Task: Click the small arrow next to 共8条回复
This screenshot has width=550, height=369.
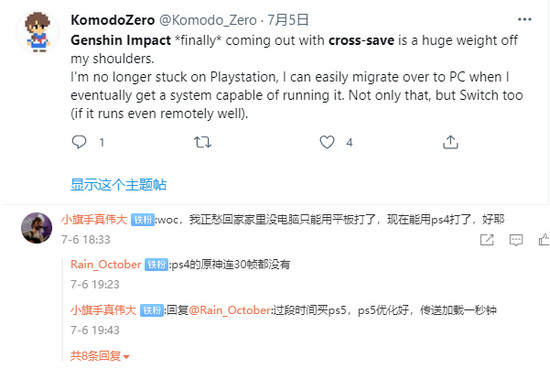Action: pyautogui.click(x=127, y=357)
